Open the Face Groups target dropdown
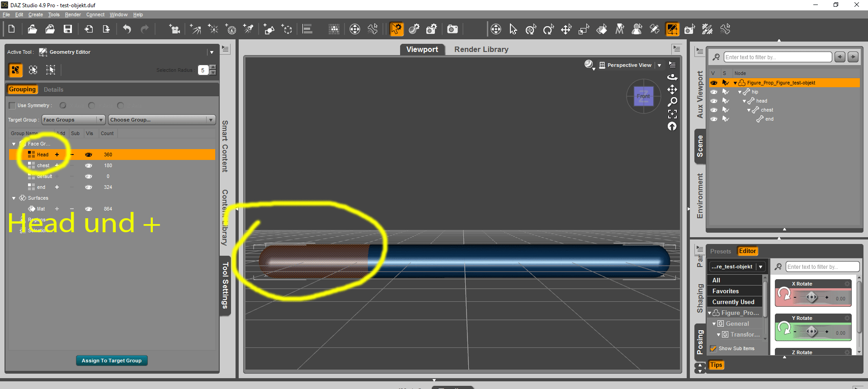This screenshot has height=389, width=868. [x=74, y=120]
